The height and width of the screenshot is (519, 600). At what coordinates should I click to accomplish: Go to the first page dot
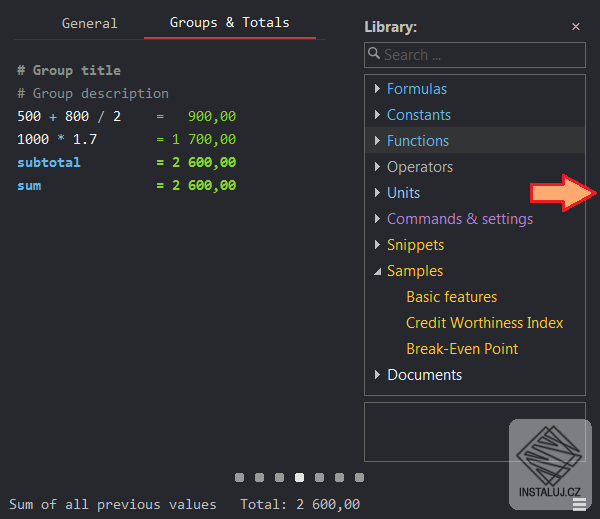coord(240,478)
